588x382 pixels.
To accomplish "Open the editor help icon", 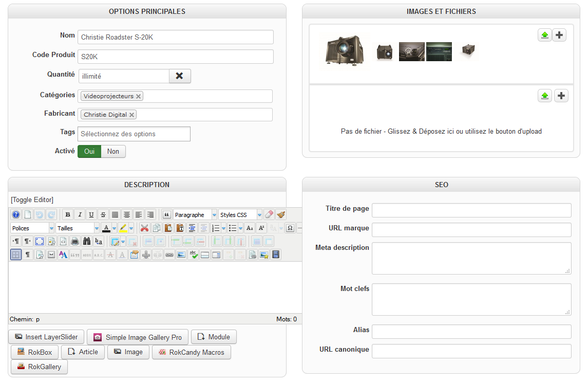I will [x=16, y=215].
